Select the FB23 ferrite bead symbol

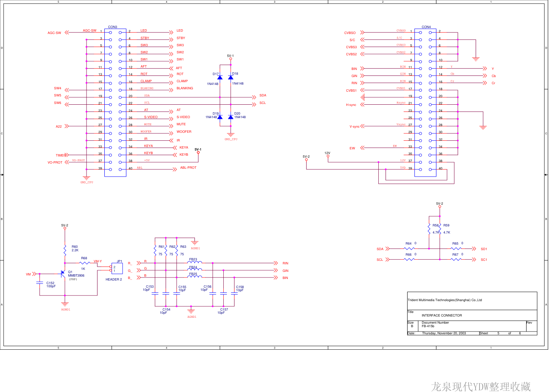pyautogui.click(x=194, y=262)
